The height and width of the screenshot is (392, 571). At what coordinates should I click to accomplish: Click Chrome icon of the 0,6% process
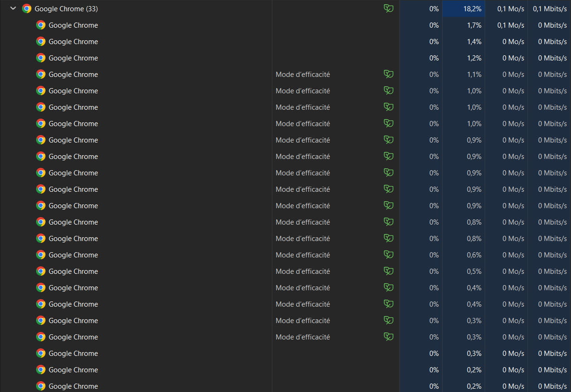[41, 255]
